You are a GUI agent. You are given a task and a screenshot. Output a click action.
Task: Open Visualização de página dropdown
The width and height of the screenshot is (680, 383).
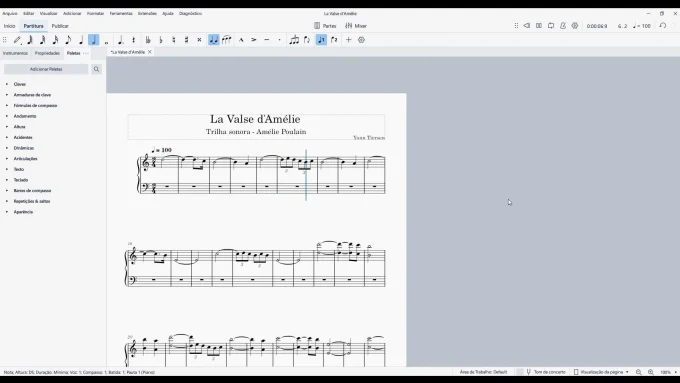click(x=601, y=372)
